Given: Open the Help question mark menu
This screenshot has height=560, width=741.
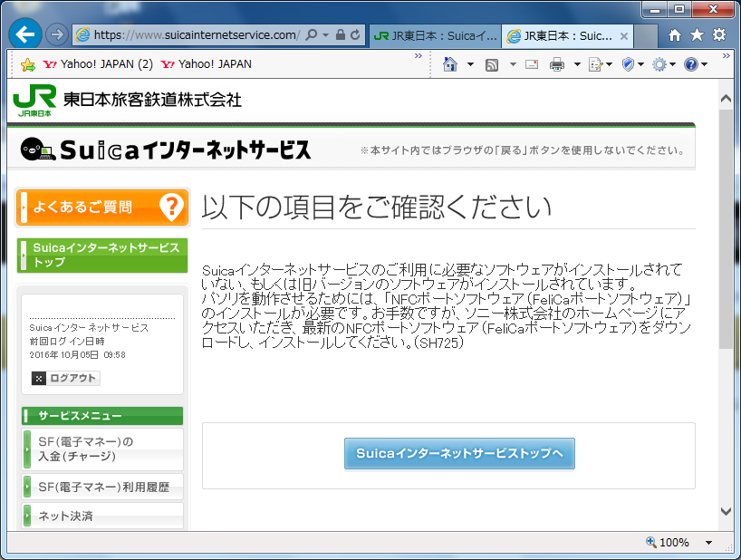Looking at the screenshot, I should point(696,64).
